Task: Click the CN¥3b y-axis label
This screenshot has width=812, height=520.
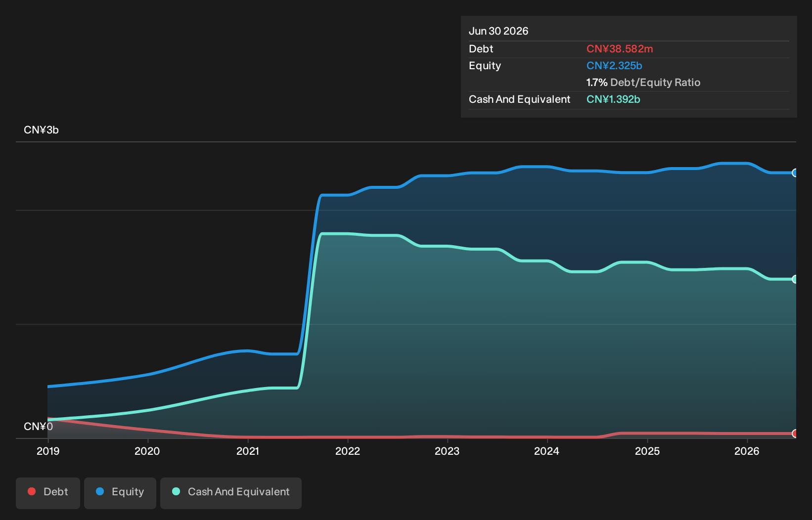Action: 41,130
